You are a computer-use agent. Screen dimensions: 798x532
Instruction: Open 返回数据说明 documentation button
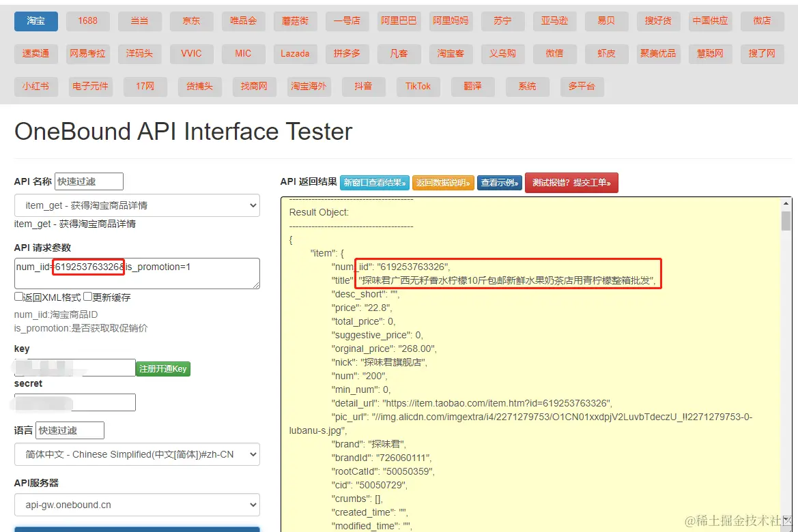tap(443, 183)
